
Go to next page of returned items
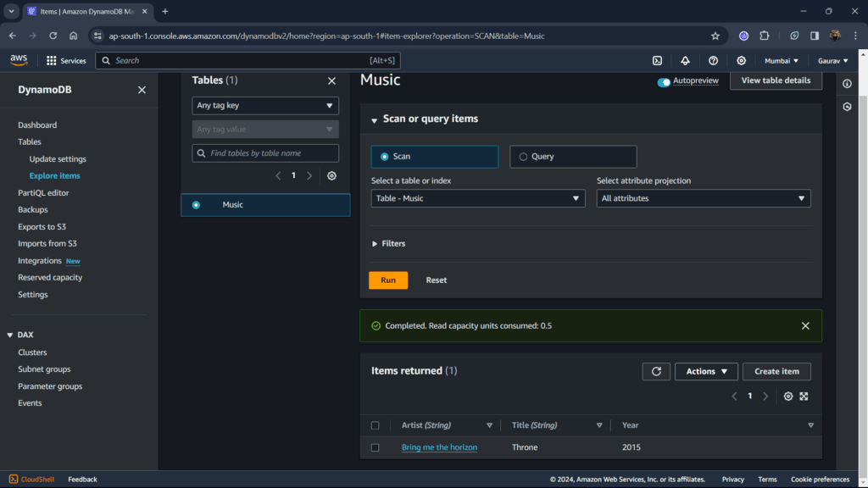(x=765, y=396)
